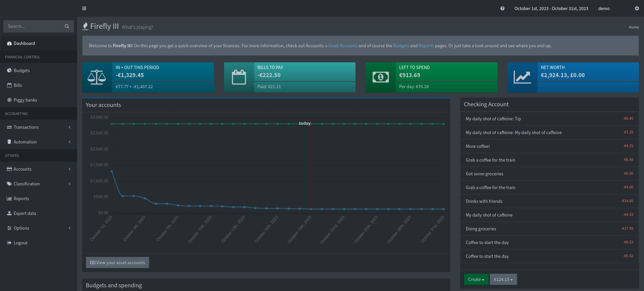644x291 pixels.
Task: Open 'Coffee to start the day' -€6.53 transaction
Action: pyautogui.click(x=487, y=242)
